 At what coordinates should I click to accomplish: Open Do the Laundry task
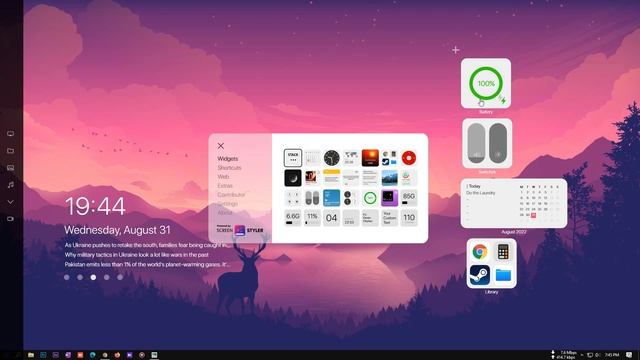point(481,193)
